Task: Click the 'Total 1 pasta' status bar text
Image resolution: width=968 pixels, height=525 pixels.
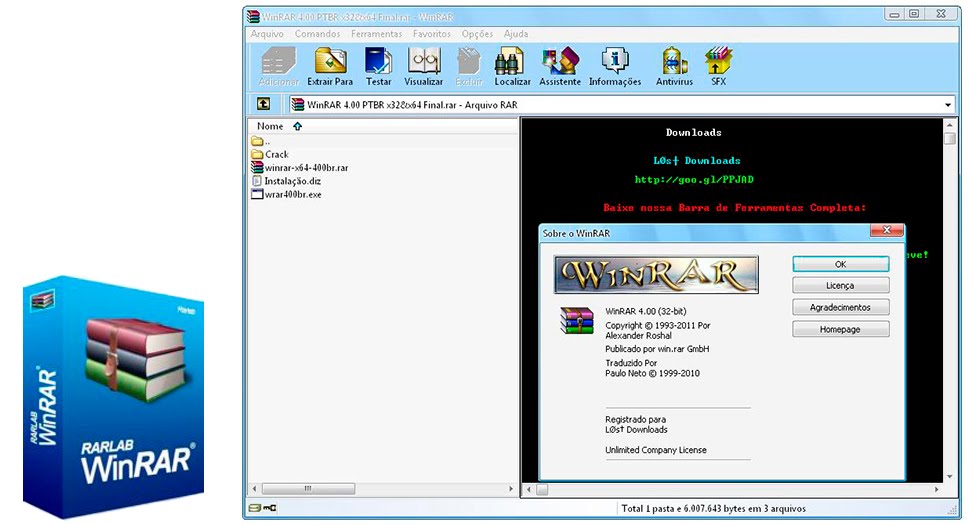Action: coord(713,508)
